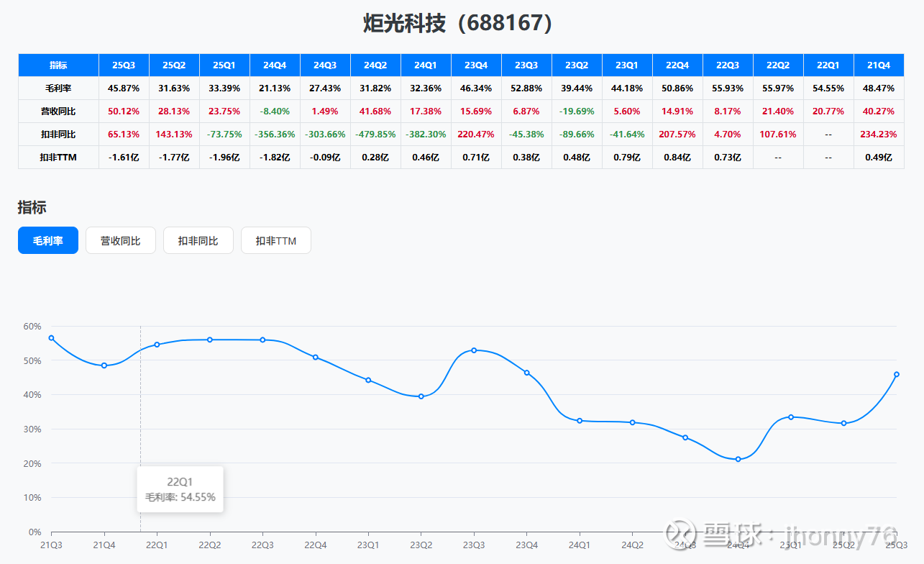Select the 22Q4 data point
The height and width of the screenshot is (564, 924).
(x=316, y=358)
